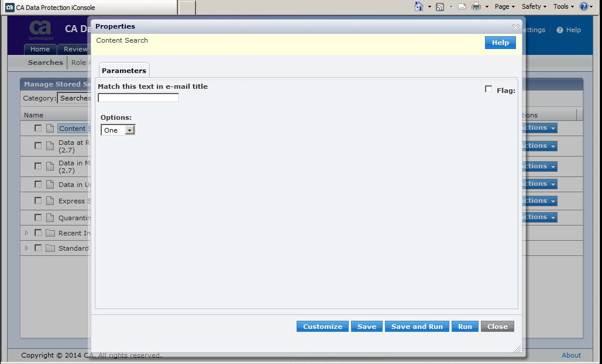Open Actions dropdown for Data in Use row
This screenshot has height=364, width=602.
tap(539, 183)
